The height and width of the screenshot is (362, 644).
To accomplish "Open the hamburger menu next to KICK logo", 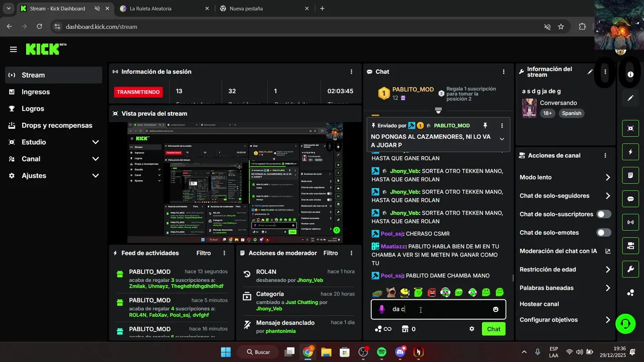I will (x=13, y=49).
